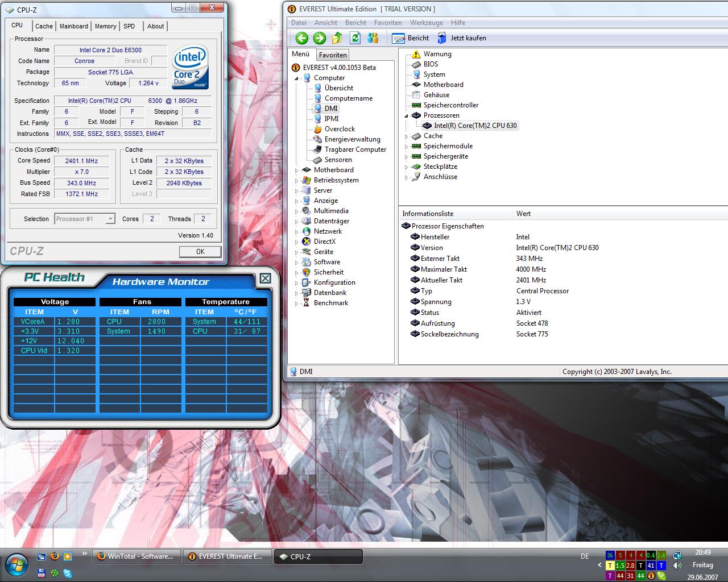Click the Maximaler Takt row
This screenshot has height=582, width=728.
point(563,269)
